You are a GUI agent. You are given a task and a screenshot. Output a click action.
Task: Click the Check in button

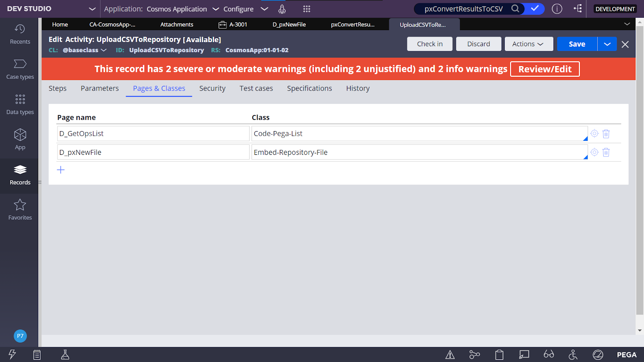coord(429,44)
